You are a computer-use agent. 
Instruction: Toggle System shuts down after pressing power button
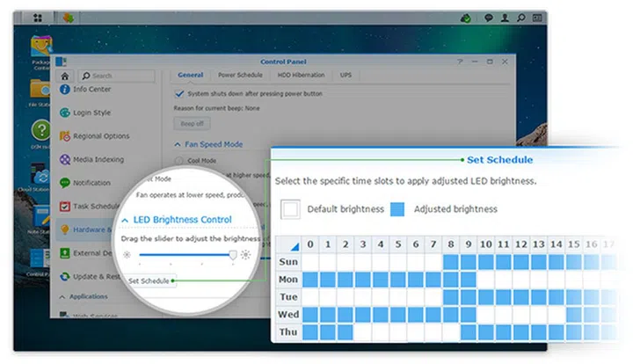[179, 93]
